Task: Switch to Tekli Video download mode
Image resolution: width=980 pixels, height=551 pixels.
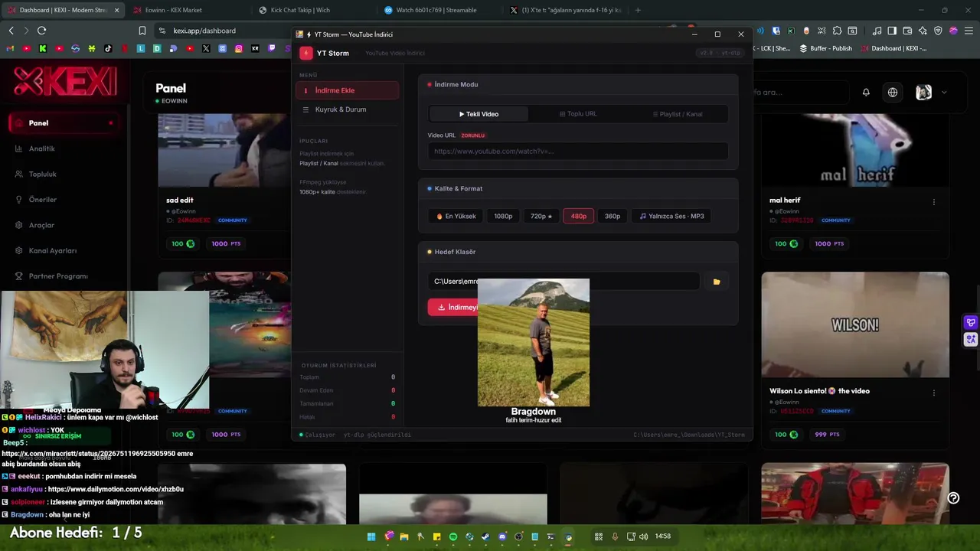Action: point(479,114)
